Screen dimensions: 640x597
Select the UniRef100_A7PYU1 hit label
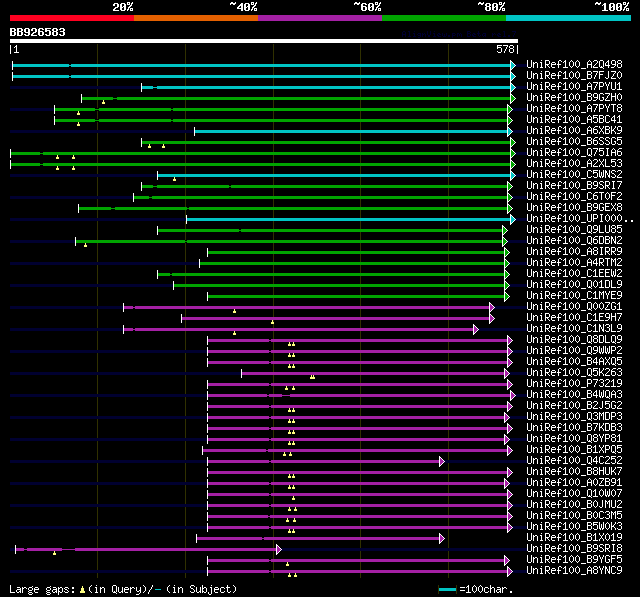(574, 87)
